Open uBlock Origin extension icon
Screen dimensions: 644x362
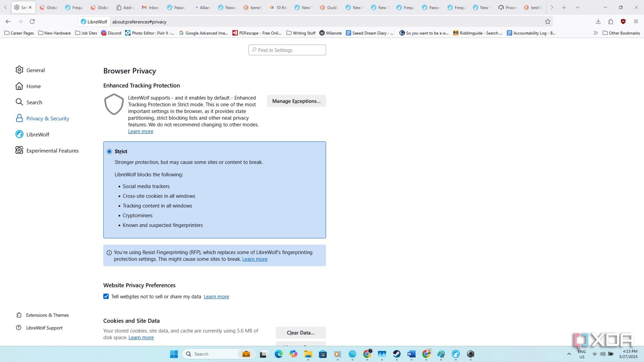tap(623, 21)
